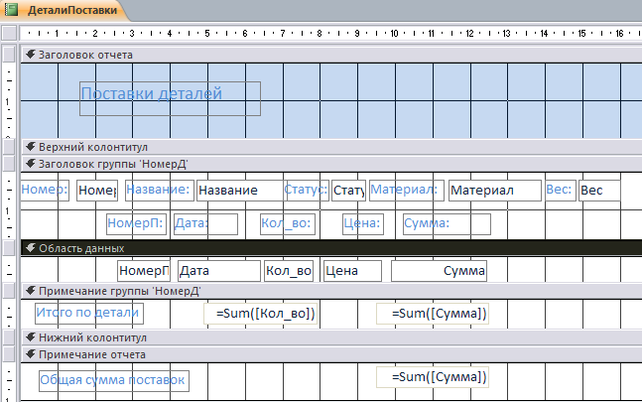
Task: Click the report icon on ДеталиПоставки tab
Action: coord(11,10)
